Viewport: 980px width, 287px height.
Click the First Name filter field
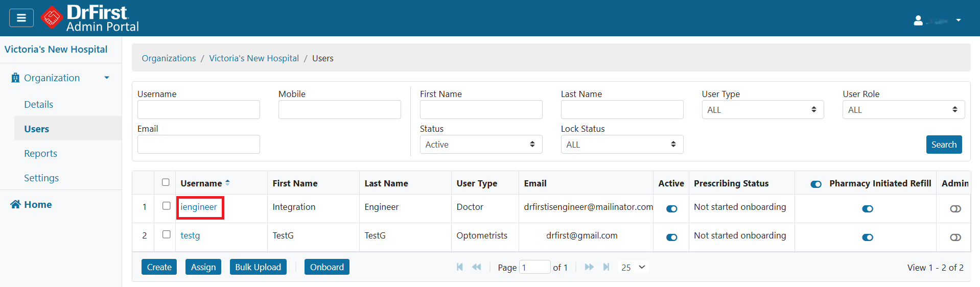480,110
